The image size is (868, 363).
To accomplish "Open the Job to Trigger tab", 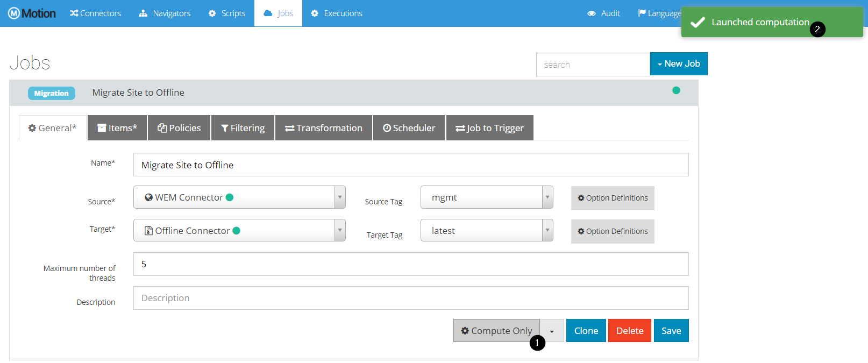I will pyautogui.click(x=489, y=128).
